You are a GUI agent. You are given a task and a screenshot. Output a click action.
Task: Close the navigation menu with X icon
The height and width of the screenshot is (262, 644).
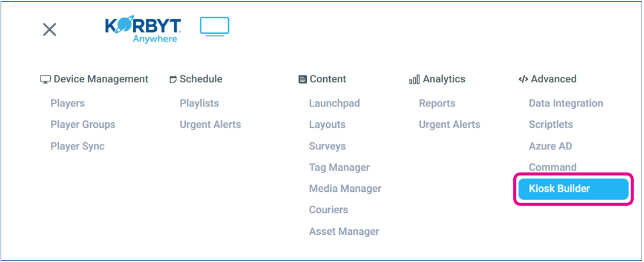coord(50,30)
